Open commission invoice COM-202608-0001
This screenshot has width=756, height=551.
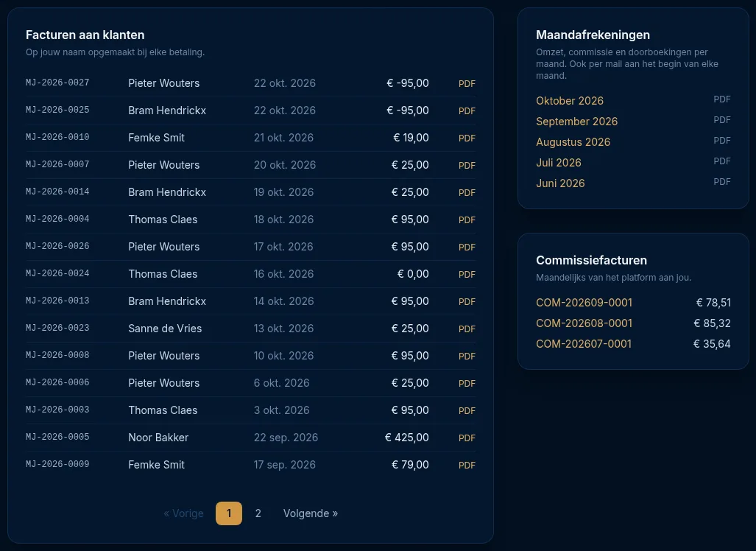[x=584, y=323]
